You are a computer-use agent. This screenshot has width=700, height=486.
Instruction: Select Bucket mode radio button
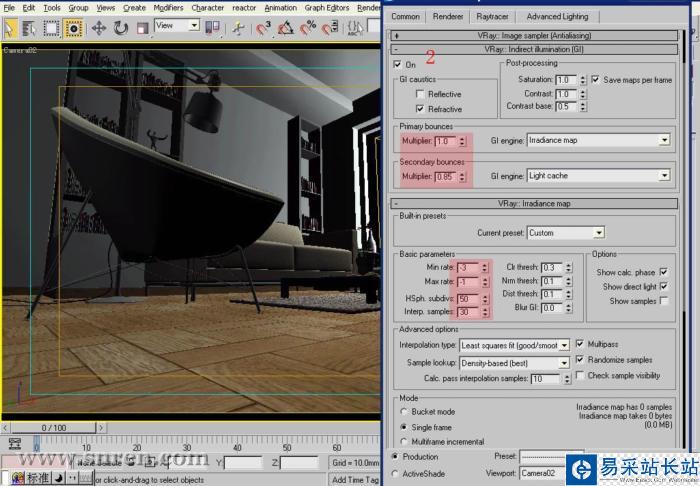click(x=404, y=411)
